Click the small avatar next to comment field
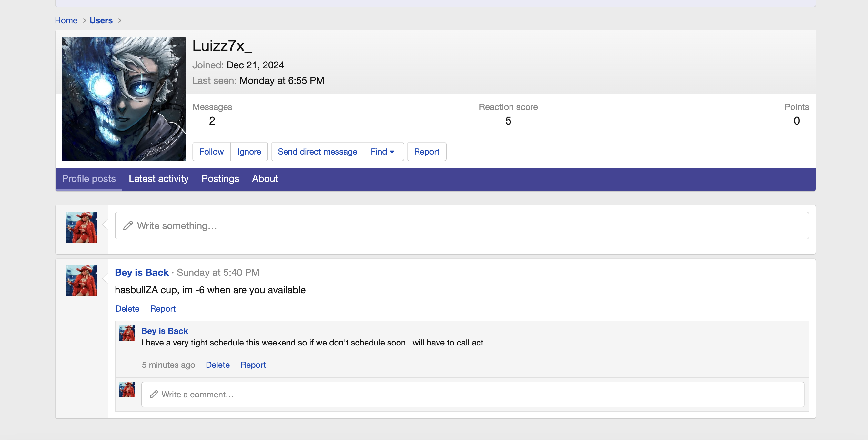868x440 pixels. point(127,389)
